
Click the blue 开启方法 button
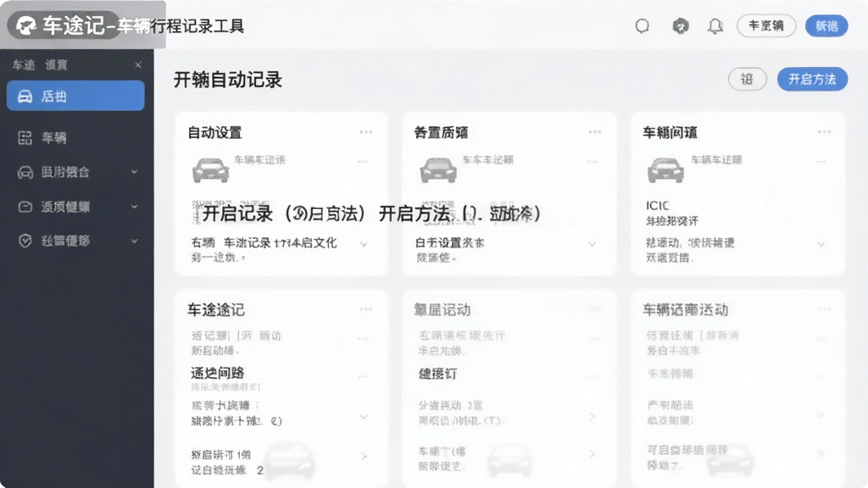(x=812, y=79)
